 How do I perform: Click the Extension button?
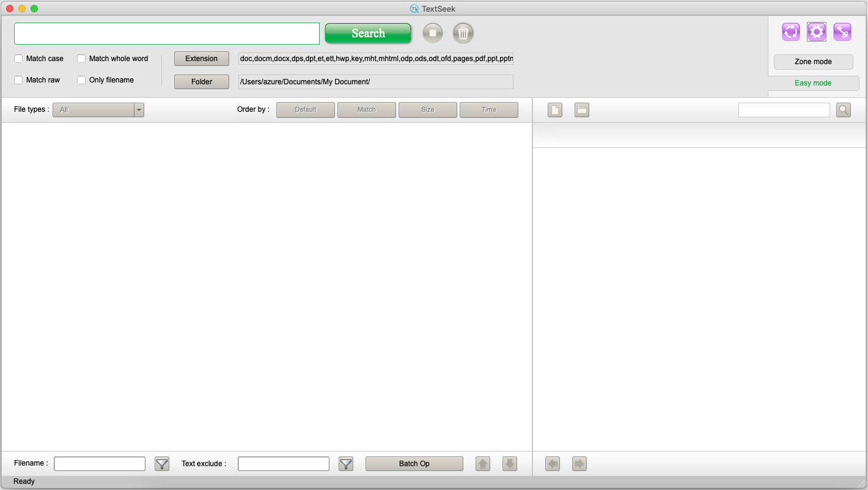pos(201,59)
